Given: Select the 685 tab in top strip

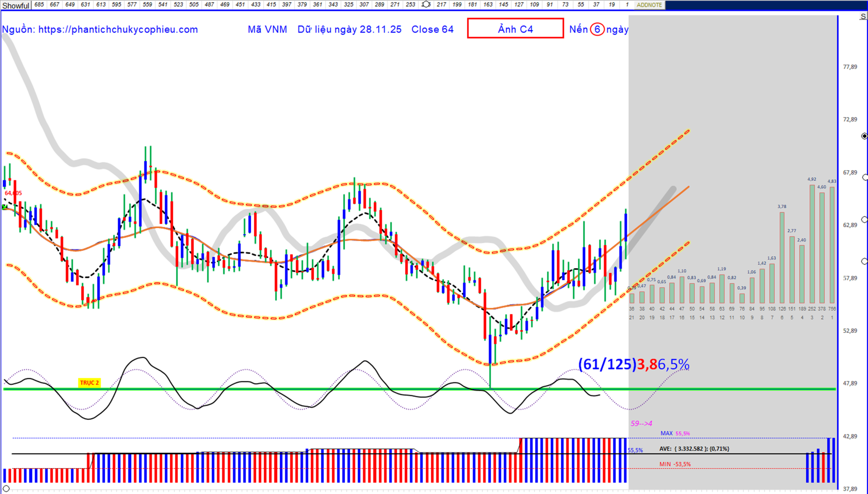Looking at the screenshot, I should (39, 4).
